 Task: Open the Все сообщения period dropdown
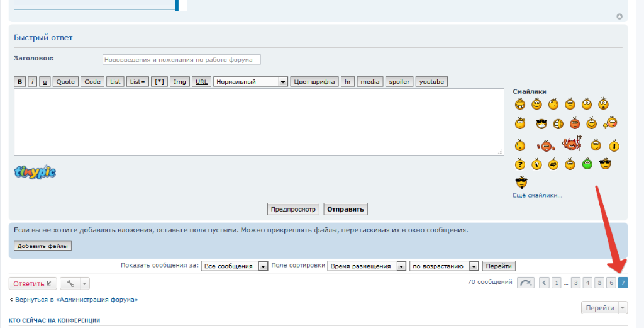[235, 266]
